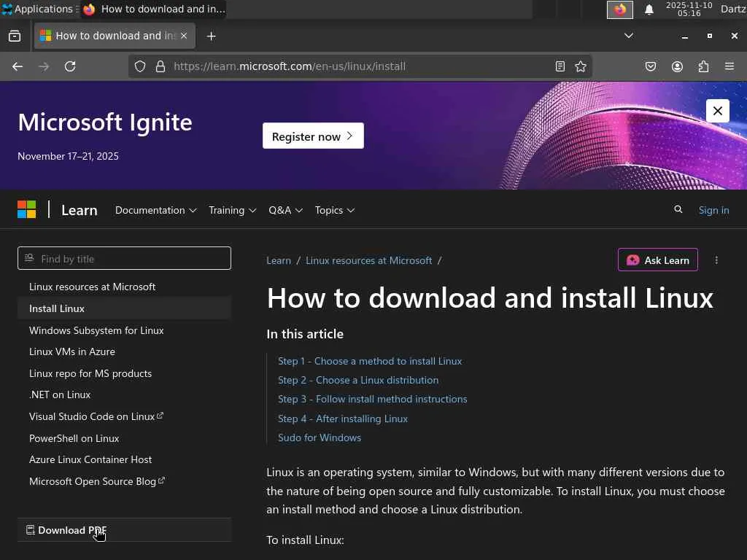Open the tracking protection shield icon
The height and width of the screenshot is (560, 747).
point(140,66)
